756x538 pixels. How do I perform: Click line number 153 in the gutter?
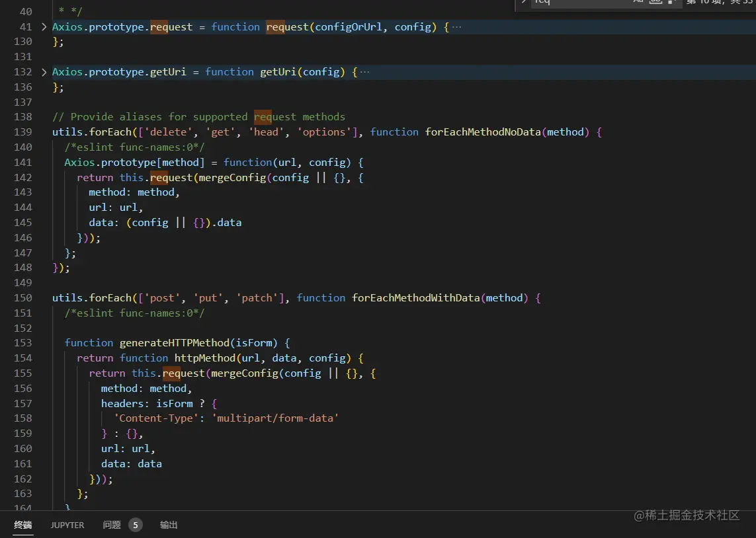(22, 343)
